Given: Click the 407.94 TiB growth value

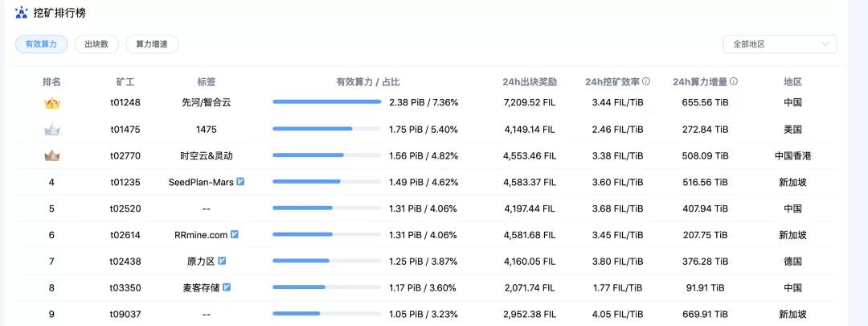Looking at the screenshot, I should [706, 208].
